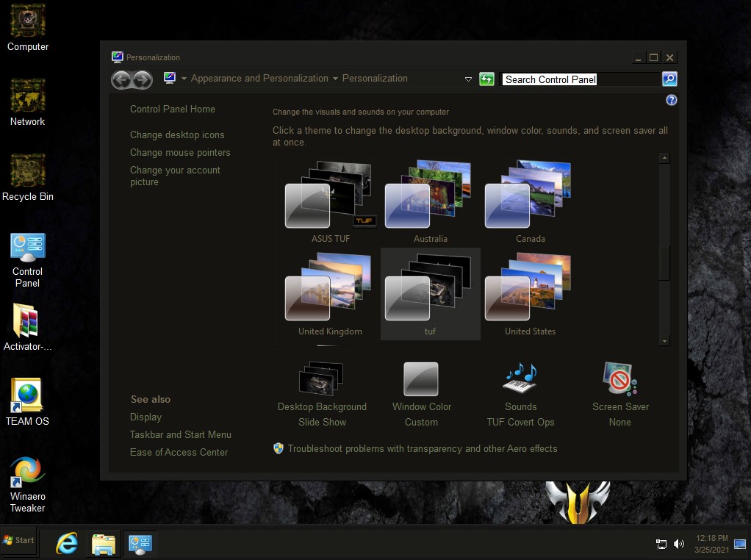
Task: Launch Internet Explorer from the taskbar
Action: (67, 544)
